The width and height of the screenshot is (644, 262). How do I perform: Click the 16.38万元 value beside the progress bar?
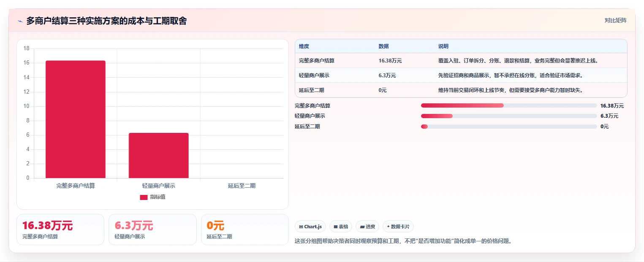tap(612, 106)
